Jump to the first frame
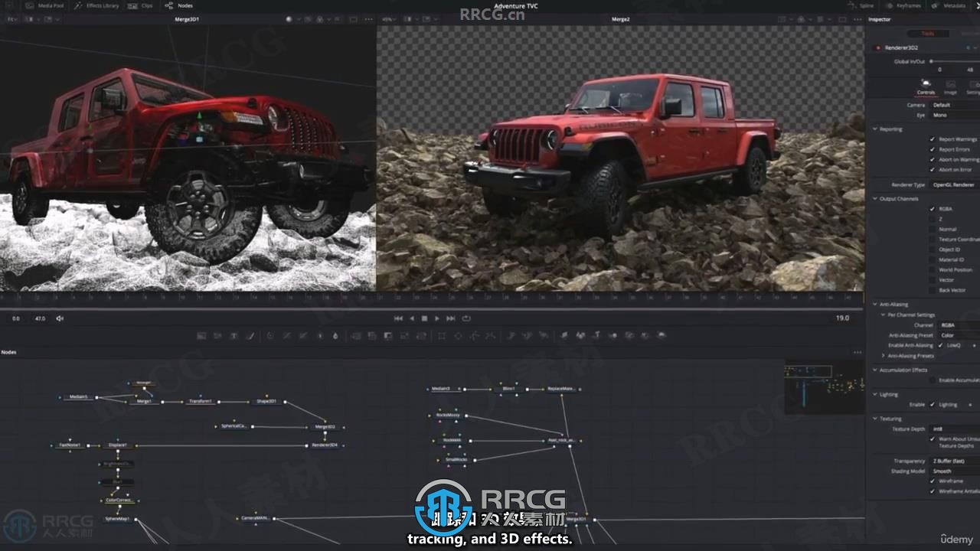 pyautogui.click(x=398, y=318)
